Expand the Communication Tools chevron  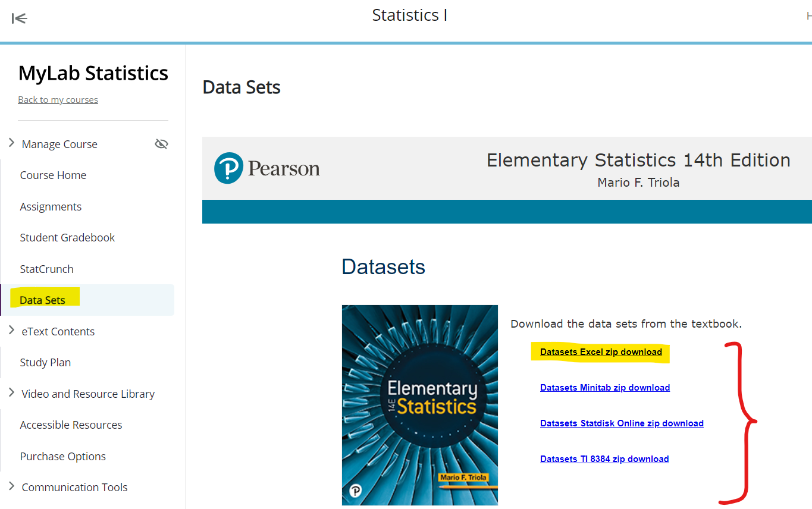coord(11,486)
